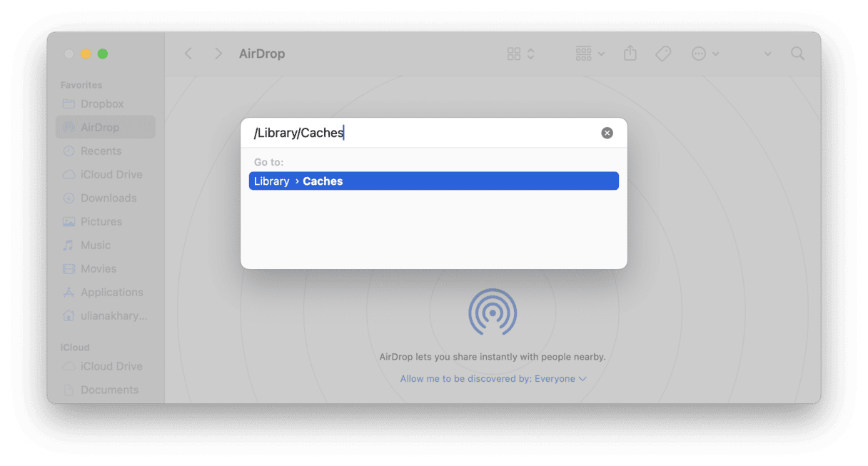
Task: Expand the toolbar overflow chevron
Action: click(x=767, y=54)
